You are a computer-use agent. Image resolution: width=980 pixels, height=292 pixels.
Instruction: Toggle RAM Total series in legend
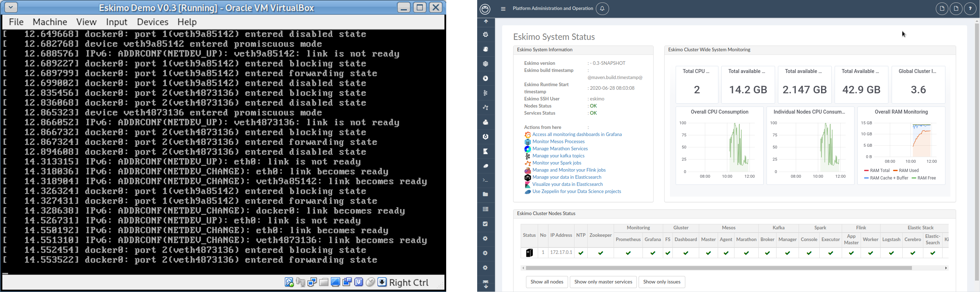click(x=877, y=171)
